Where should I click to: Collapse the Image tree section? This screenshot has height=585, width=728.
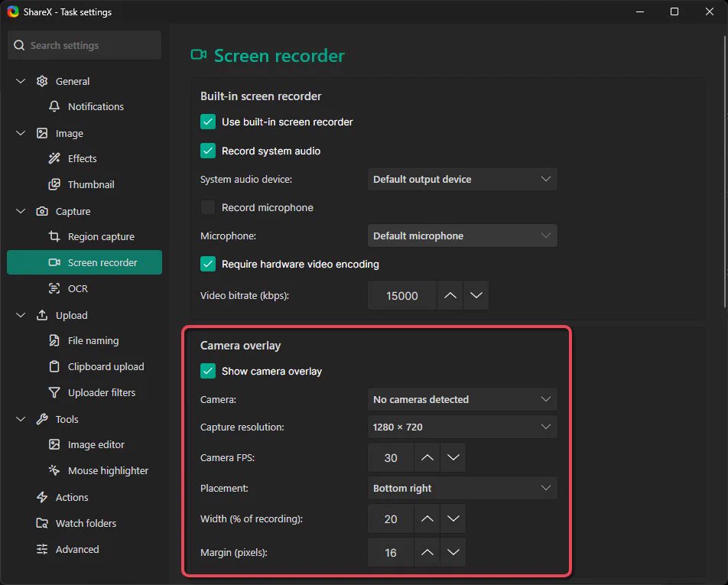point(21,133)
